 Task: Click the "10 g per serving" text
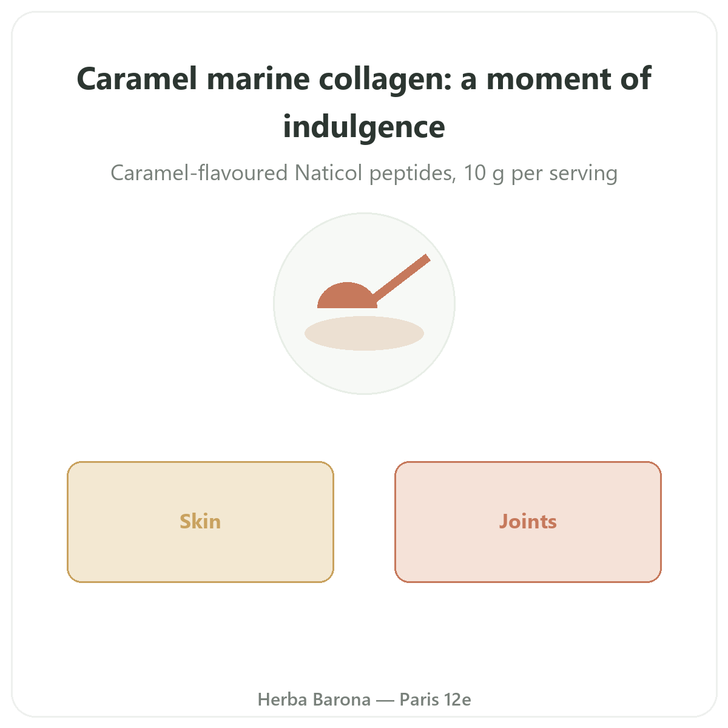click(x=541, y=174)
